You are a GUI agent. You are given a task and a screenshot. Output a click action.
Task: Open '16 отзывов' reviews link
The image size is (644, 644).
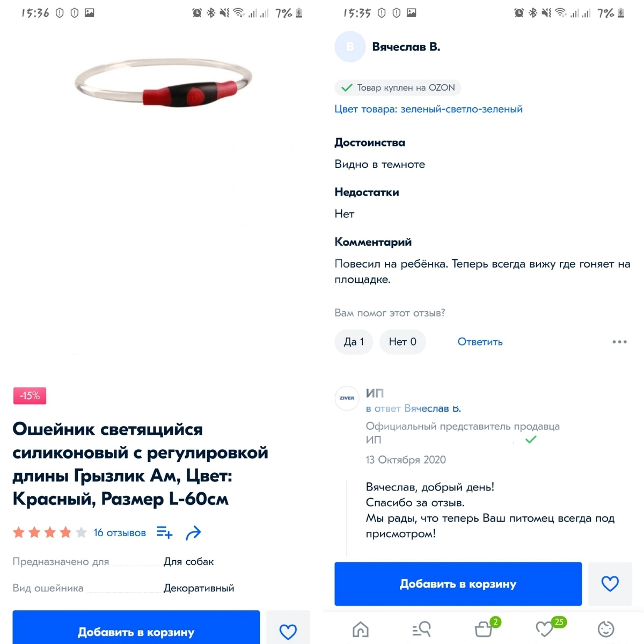[x=120, y=533]
